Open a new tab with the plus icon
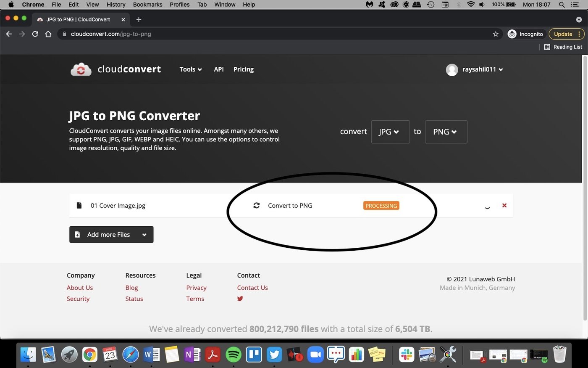This screenshot has height=368, width=588. [139, 19]
